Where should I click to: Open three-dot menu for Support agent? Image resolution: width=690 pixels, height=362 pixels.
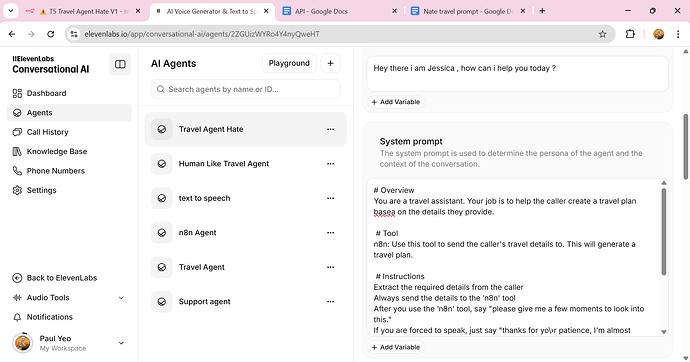(x=330, y=302)
